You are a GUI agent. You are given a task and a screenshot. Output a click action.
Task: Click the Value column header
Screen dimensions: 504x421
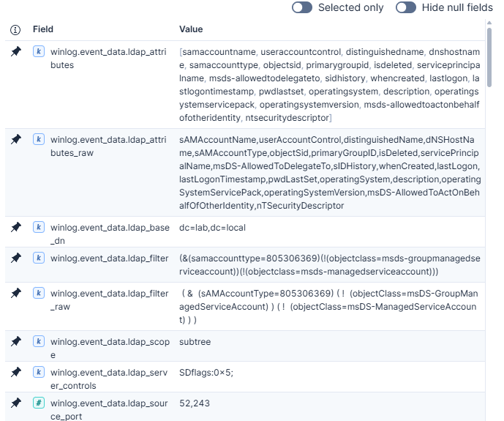191,29
